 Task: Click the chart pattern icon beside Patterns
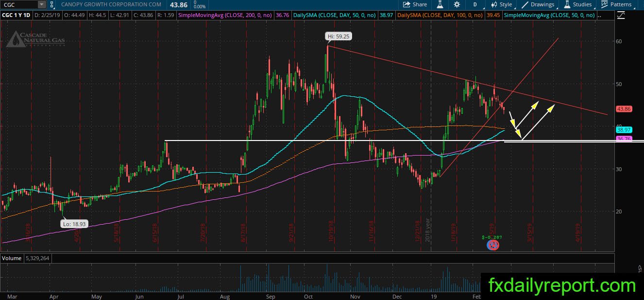(604, 4)
